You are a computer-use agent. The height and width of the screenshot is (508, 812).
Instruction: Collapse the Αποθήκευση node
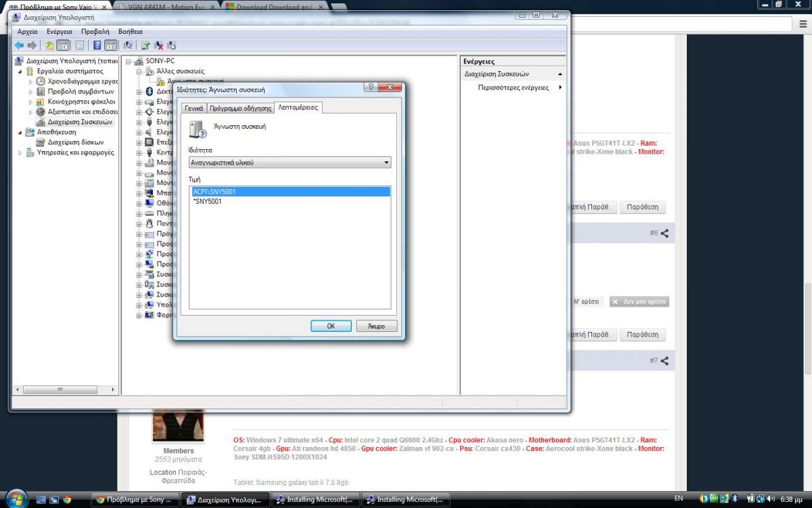click(x=20, y=132)
